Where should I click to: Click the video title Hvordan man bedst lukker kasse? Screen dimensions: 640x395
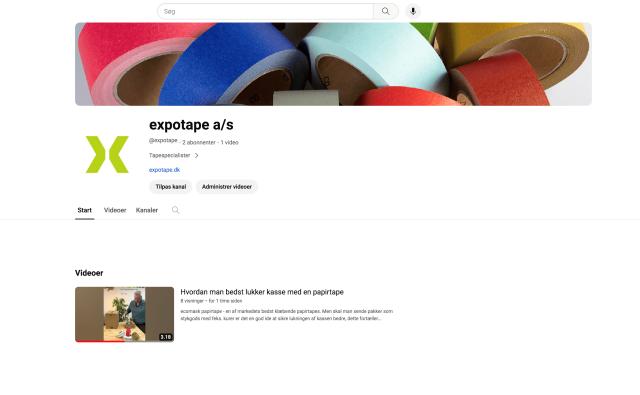(x=262, y=292)
